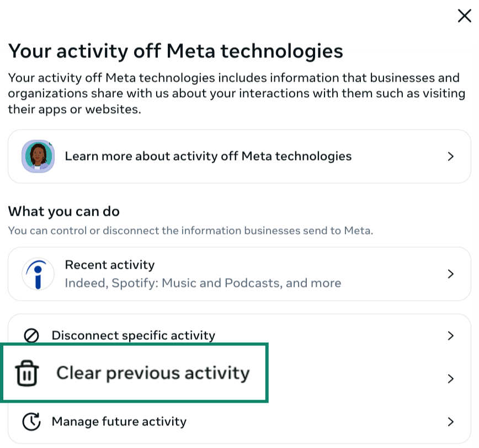
Task: Tap the circular info symbol above the activity list
Action: point(38,274)
